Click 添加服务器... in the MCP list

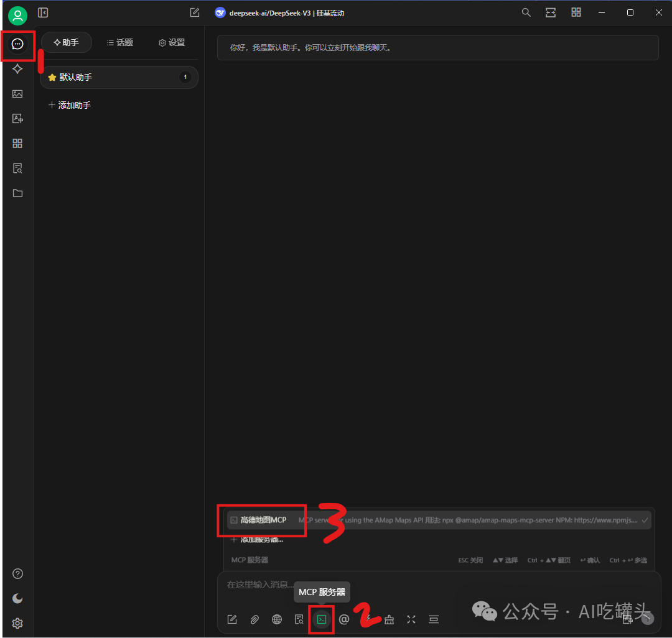[x=258, y=540]
